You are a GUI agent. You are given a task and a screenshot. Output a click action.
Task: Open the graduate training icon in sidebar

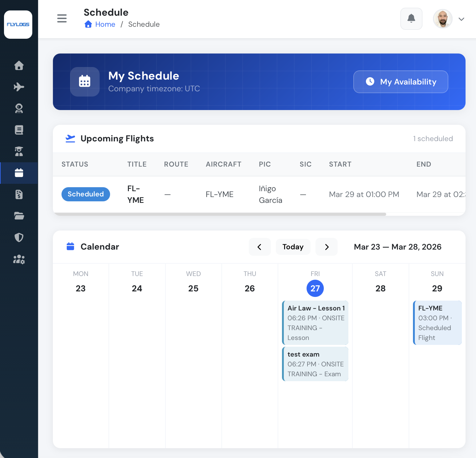pos(19,152)
